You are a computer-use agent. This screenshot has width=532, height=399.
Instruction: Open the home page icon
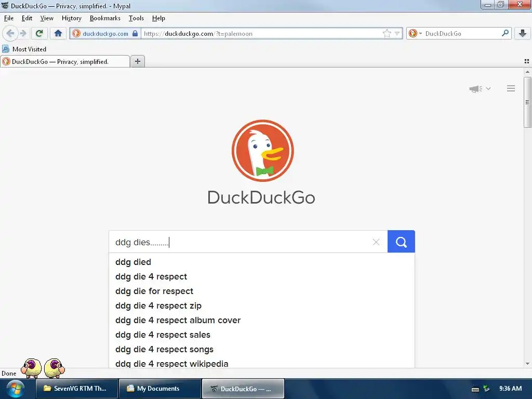[58, 33]
